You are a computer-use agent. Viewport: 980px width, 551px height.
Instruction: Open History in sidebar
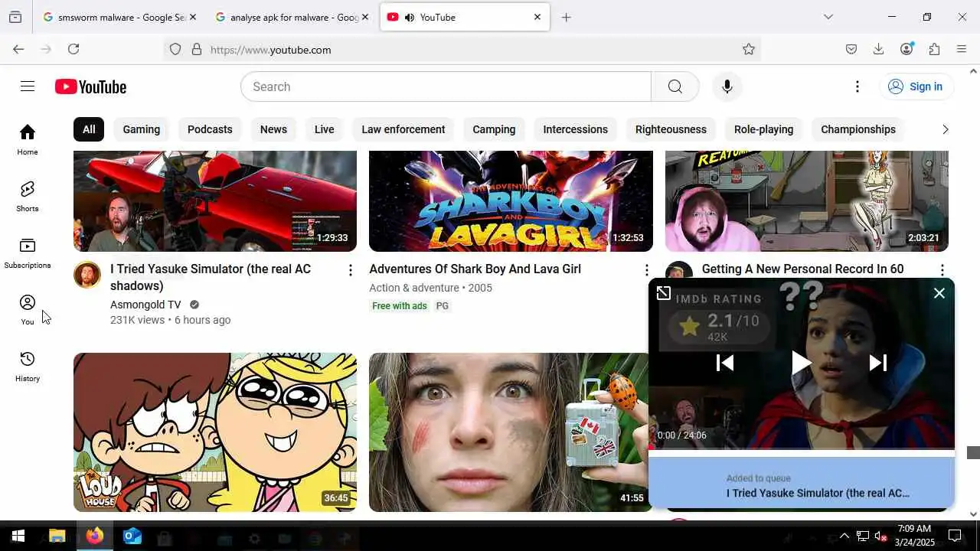coord(28,366)
